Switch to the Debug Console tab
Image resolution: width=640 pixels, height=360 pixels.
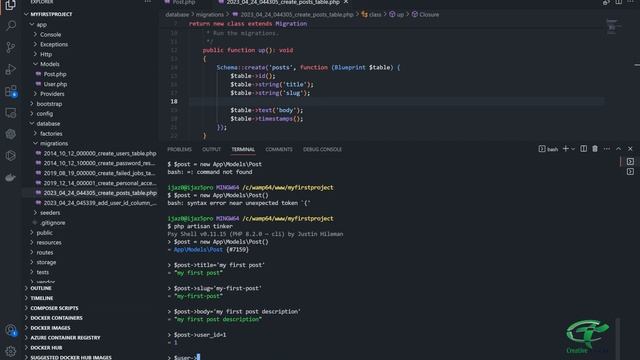(x=322, y=149)
